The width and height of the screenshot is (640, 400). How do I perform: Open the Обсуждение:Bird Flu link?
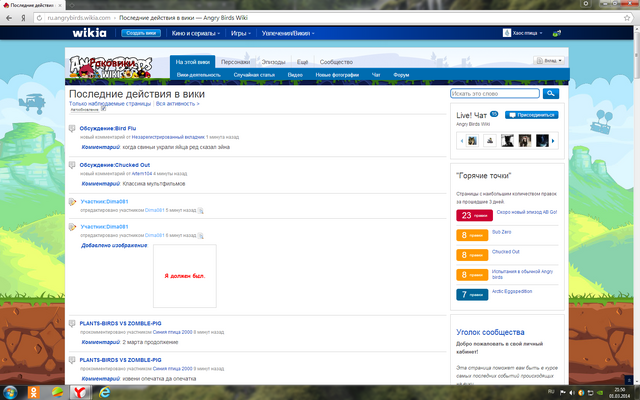[x=108, y=128]
